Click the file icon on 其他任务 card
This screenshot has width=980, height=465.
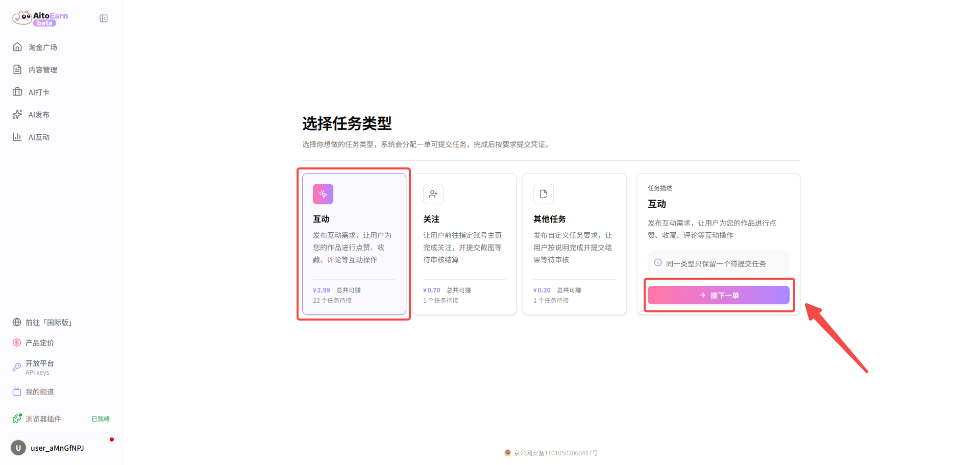(x=544, y=194)
